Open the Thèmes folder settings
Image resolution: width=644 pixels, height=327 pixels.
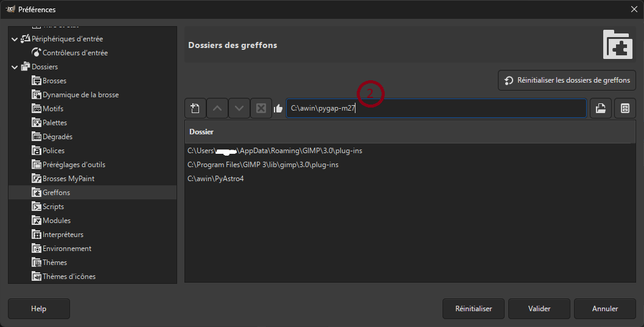tap(55, 262)
